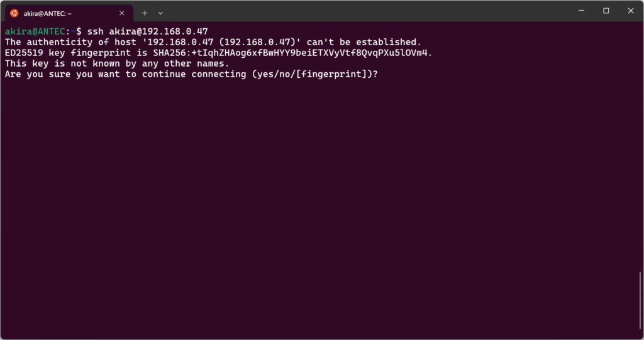The image size is (644, 340).
Task: Close the akira@ANTEC tab
Action: tap(122, 13)
